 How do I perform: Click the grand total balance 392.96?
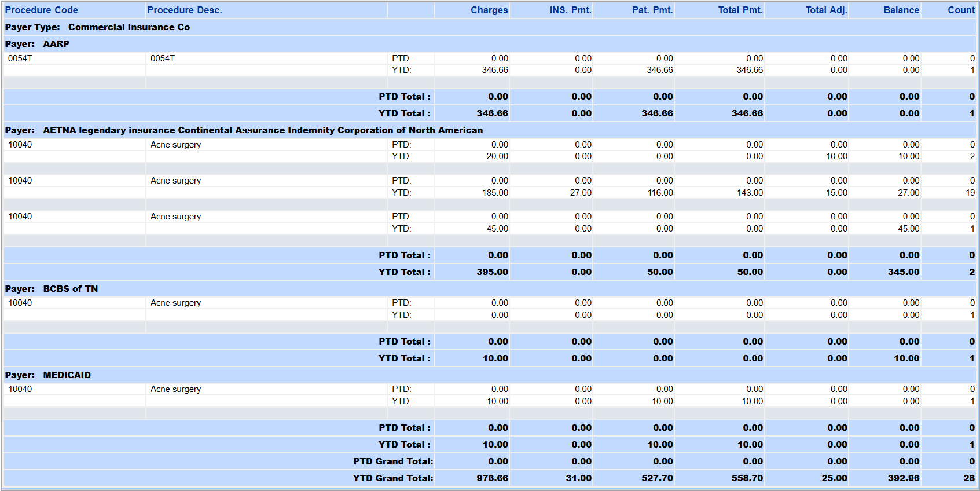coord(904,478)
